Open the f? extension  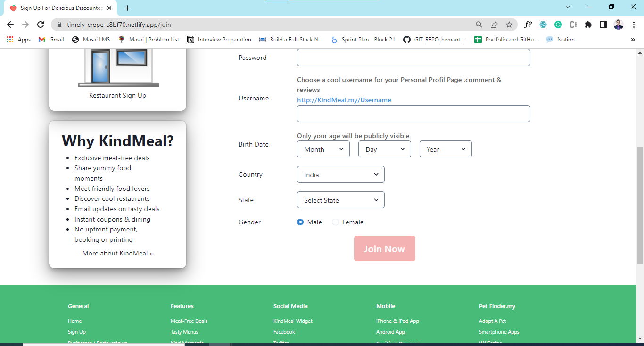coord(528,25)
